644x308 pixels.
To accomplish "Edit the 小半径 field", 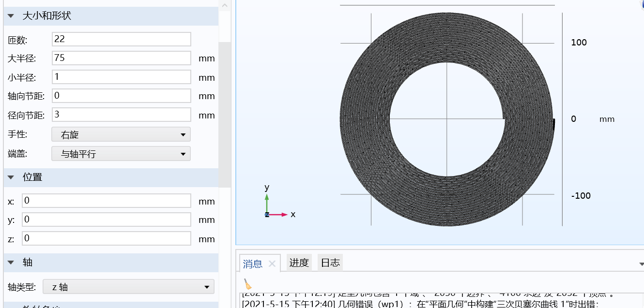I will 121,76.
